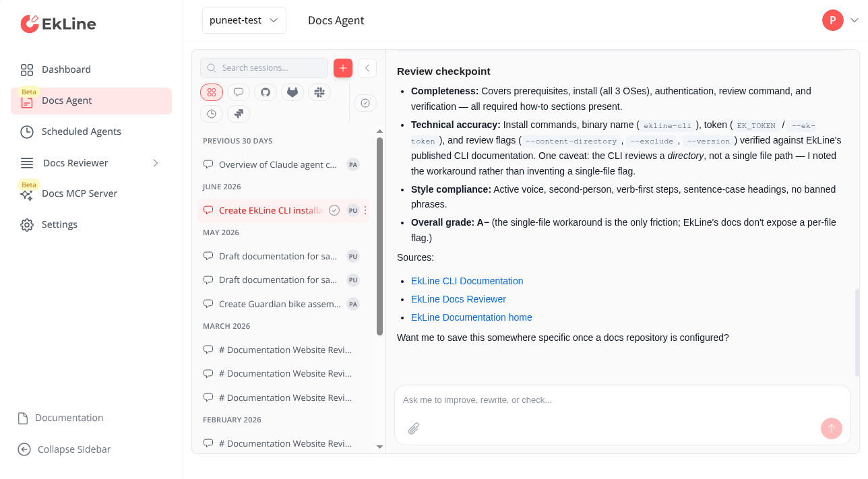Image resolution: width=868 pixels, height=479 pixels.
Task: Collapse the sessions panel with left chevron
Action: click(x=367, y=68)
